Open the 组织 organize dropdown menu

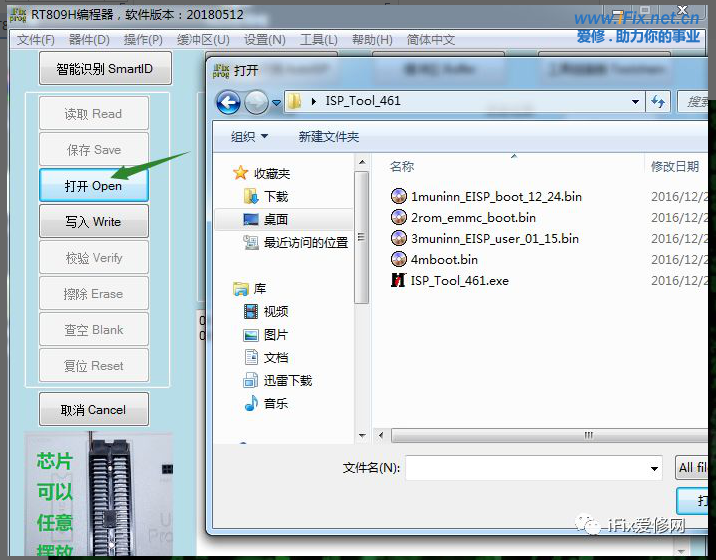point(249,137)
